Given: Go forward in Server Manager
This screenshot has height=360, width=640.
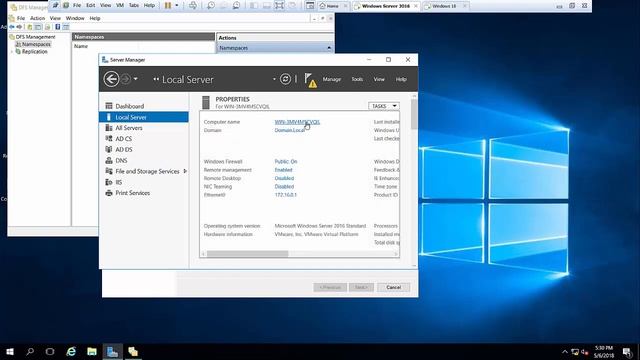Looking at the screenshot, I should pos(126,79).
